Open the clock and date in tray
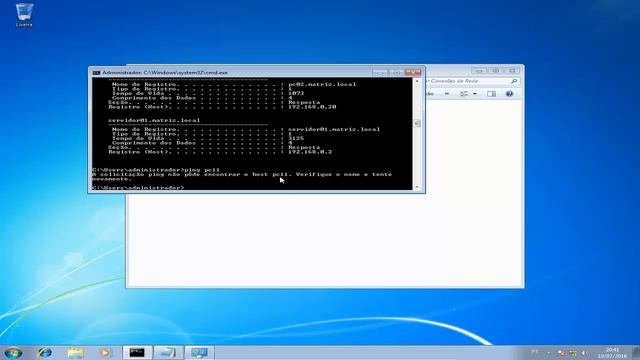Image resolution: width=640 pixels, height=360 pixels. (x=611, y=353)
